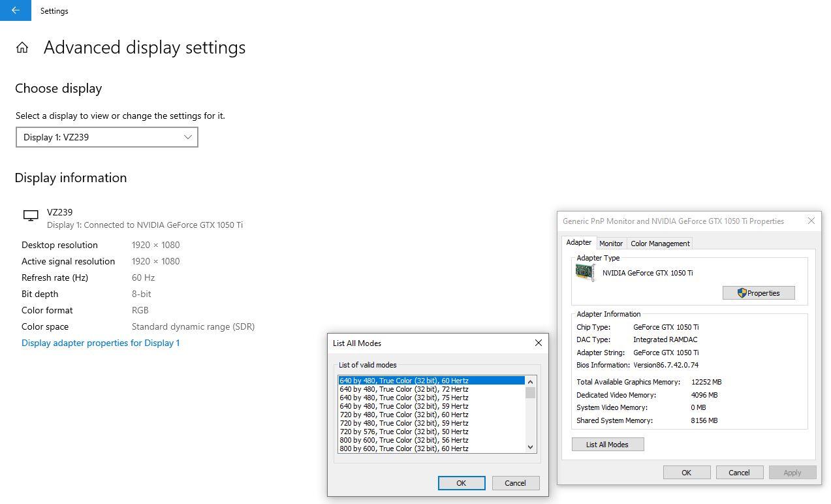Click Apply in the Properties window
Screen dimensions: 831x504
point(792,473)
